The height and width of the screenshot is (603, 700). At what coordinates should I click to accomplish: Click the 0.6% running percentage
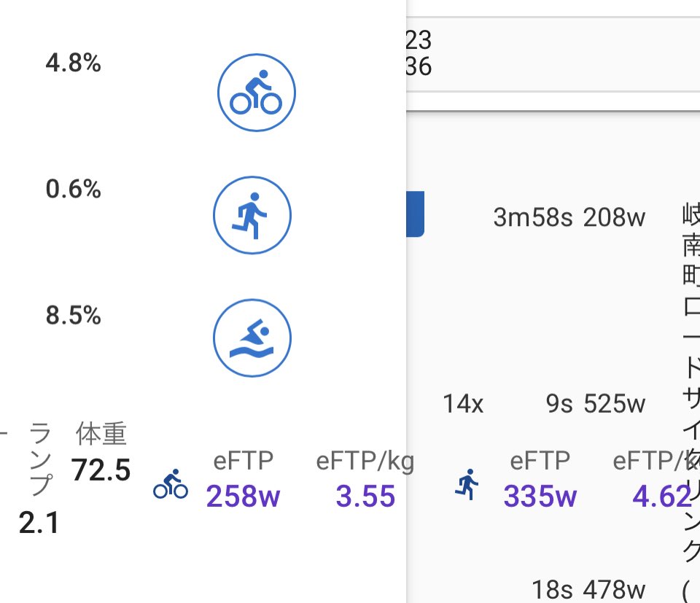[x=73, y=189]
